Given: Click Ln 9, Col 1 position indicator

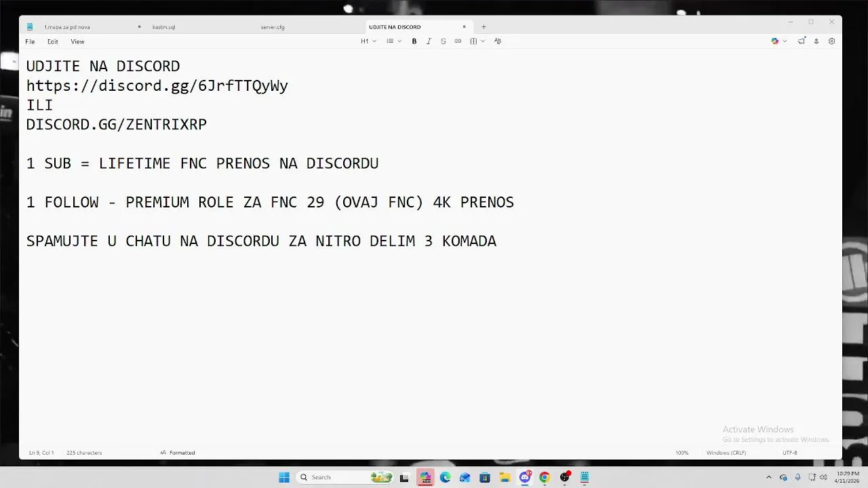Looking at the screenshot, I should pos(41,453).
